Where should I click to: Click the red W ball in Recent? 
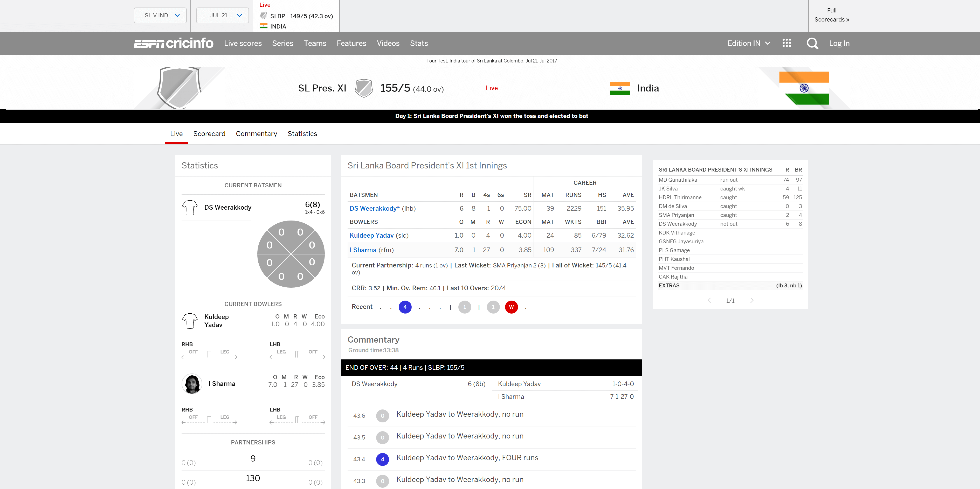[x=511, y=307]
